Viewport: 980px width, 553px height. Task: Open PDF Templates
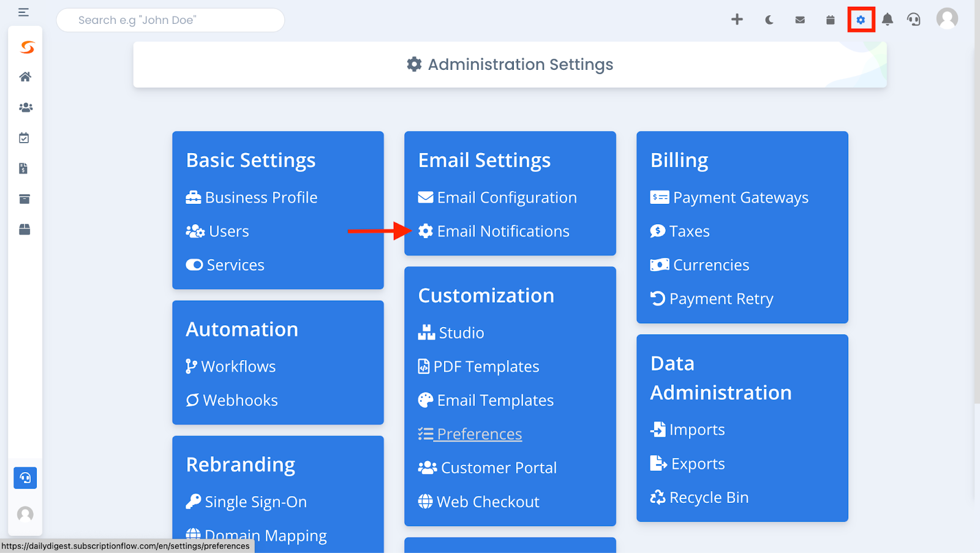tap(478, 366)
